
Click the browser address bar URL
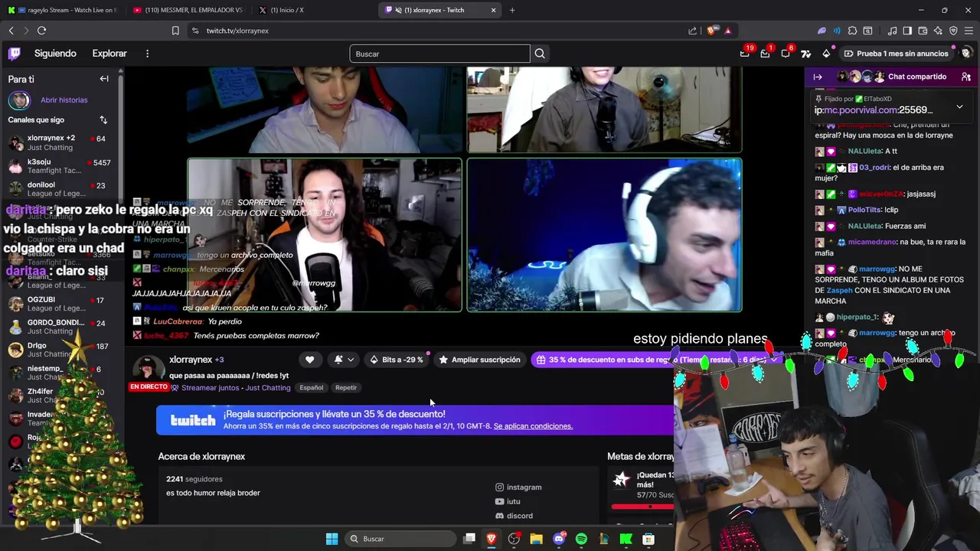point(237,31)
